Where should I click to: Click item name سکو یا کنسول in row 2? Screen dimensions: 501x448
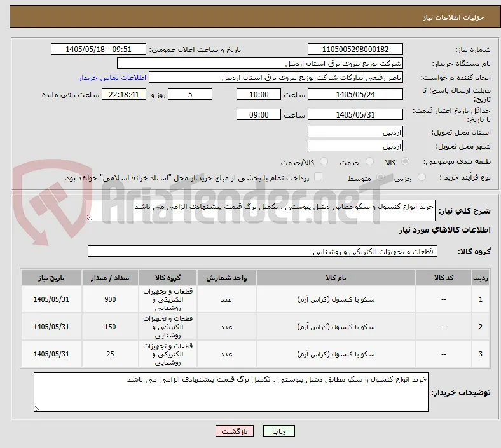tap(336, 327)
